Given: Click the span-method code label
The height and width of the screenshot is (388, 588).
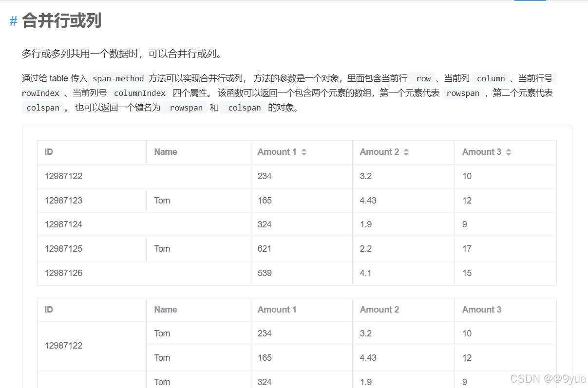Looking at the screenshot, I should pyautogui.click(x=118, y=78).
